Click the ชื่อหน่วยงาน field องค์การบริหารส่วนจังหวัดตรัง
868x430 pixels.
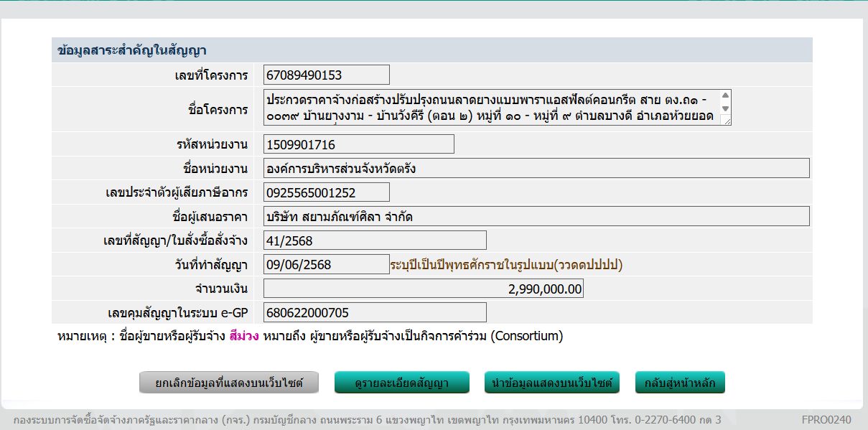pos(536,169)
